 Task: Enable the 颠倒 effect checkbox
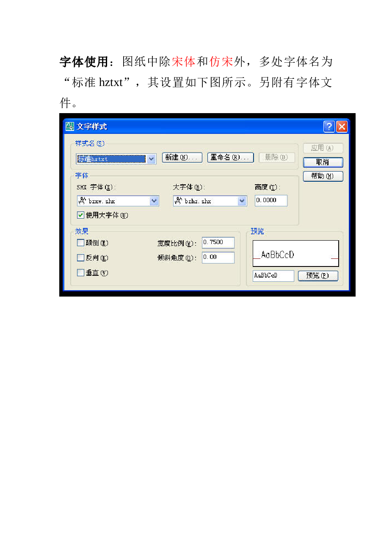tap(80, 242)
